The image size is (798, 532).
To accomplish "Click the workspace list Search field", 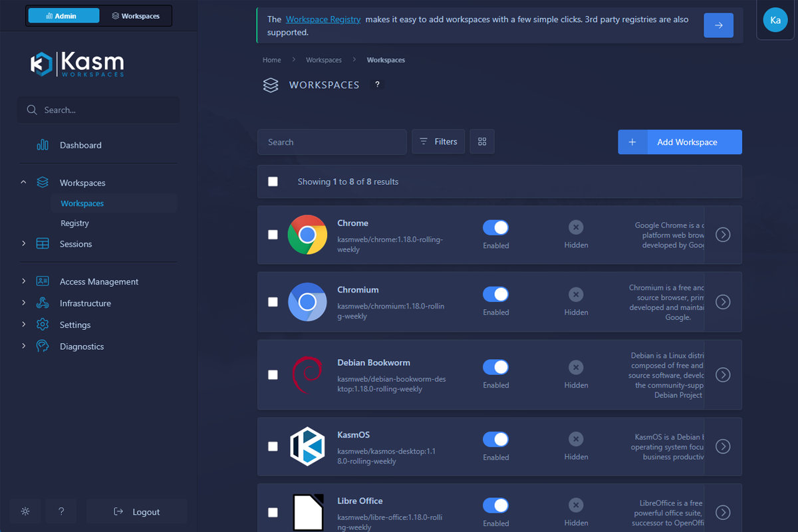I will tap(332, 142).
